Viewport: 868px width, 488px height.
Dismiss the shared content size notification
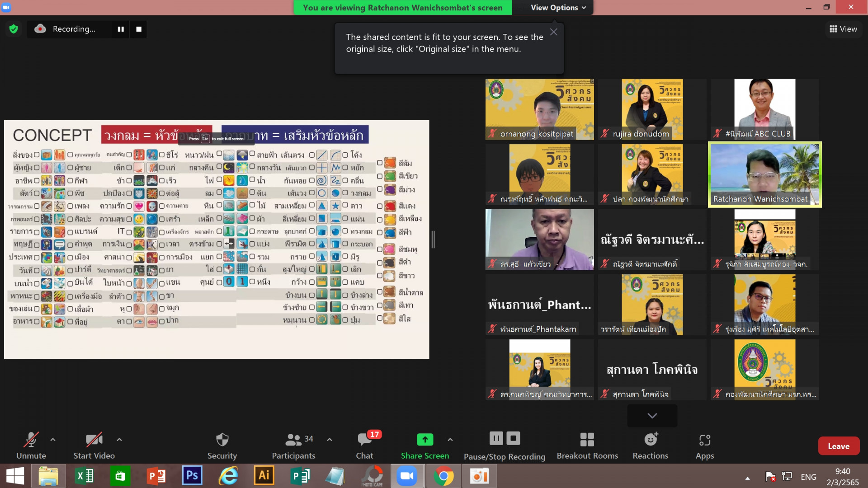[x=553, y=32]
